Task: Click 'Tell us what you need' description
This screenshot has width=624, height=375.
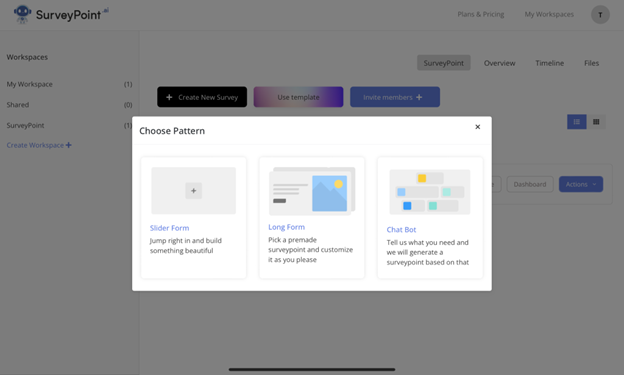Action: coord(428,252)
